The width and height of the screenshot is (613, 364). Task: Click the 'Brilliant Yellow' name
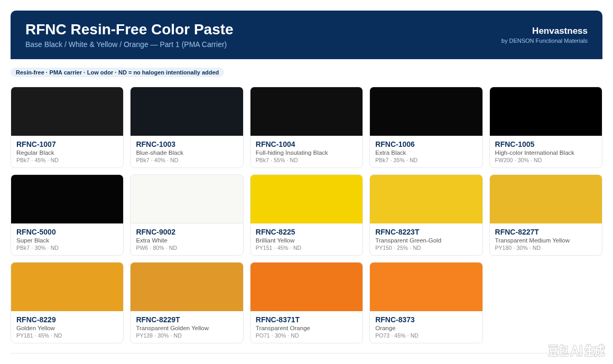point(275,240)
